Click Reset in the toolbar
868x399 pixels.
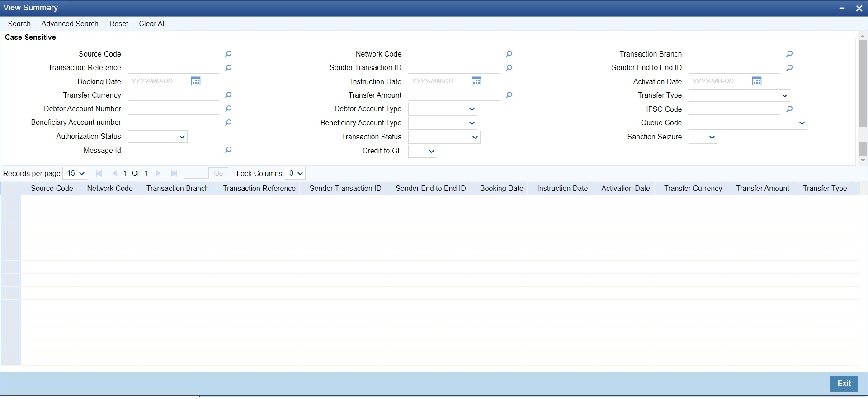[118, 24]
